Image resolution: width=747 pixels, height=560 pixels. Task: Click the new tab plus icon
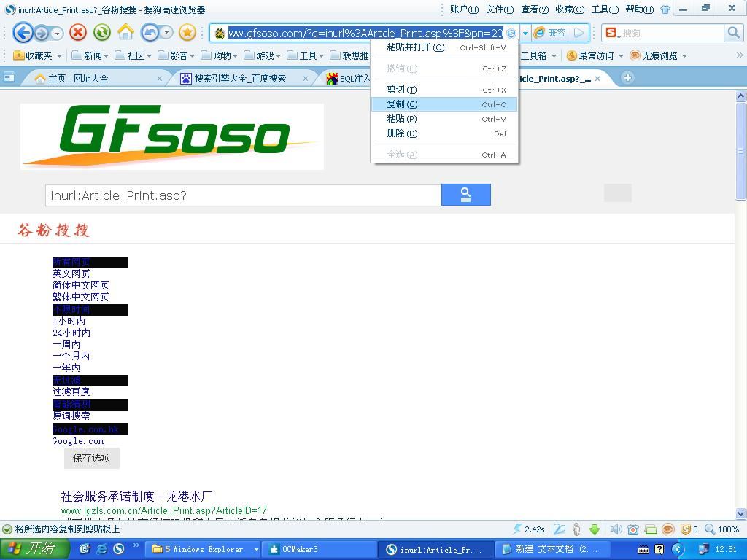click(627, 77)
